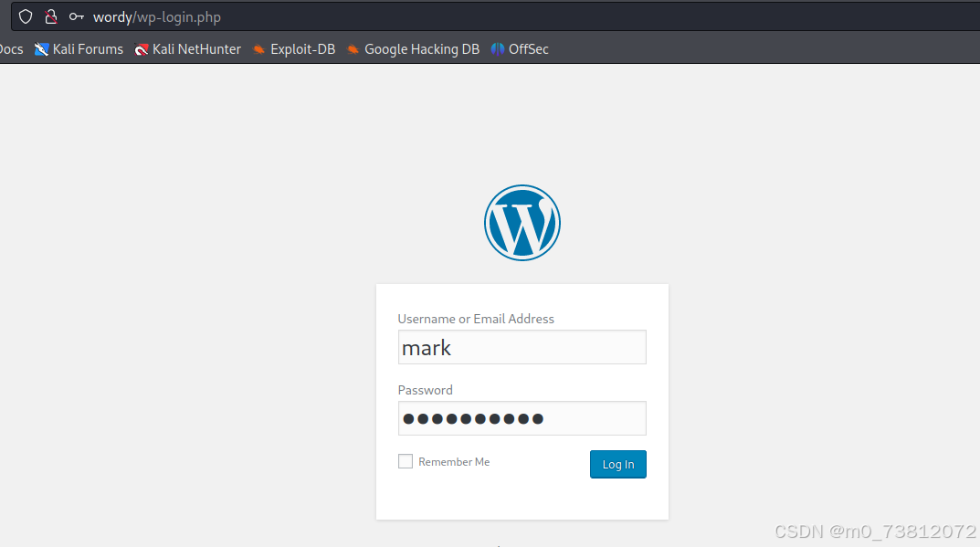Click the Password input field
The image size is (980, 547).
click(522, 418)
